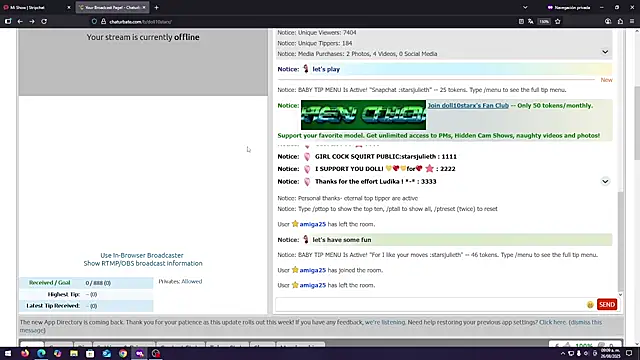Reload the page with the refresh icon
The width and height of the screenshot is (640, 360).
tap(44, 21)
